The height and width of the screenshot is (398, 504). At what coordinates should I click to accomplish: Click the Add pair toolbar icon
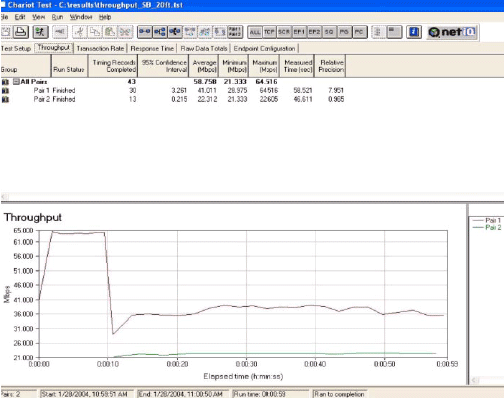[144, 32]
